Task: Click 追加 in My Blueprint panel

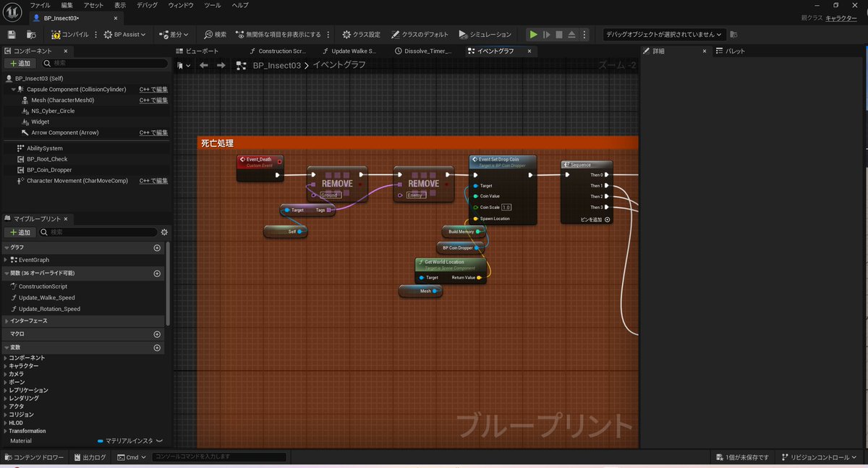Action: (x=20, y=232)
